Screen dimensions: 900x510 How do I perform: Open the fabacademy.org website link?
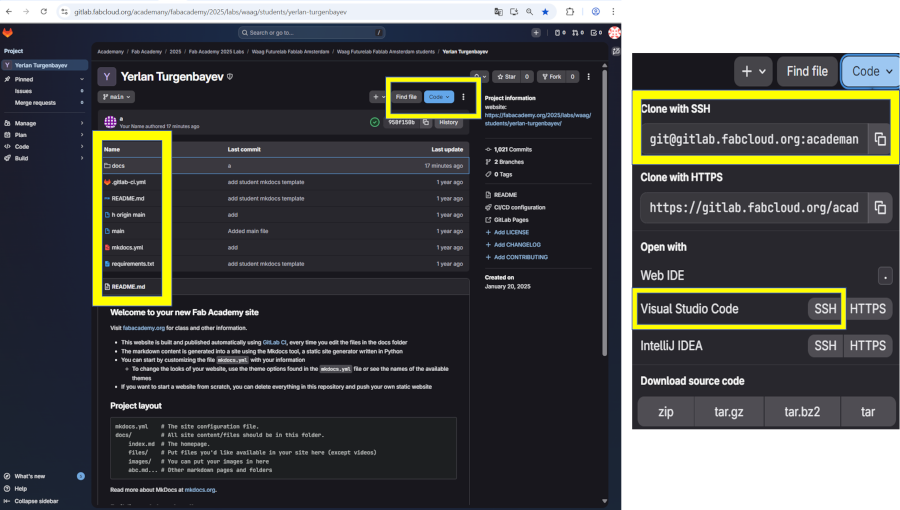[x=143, y=328]
